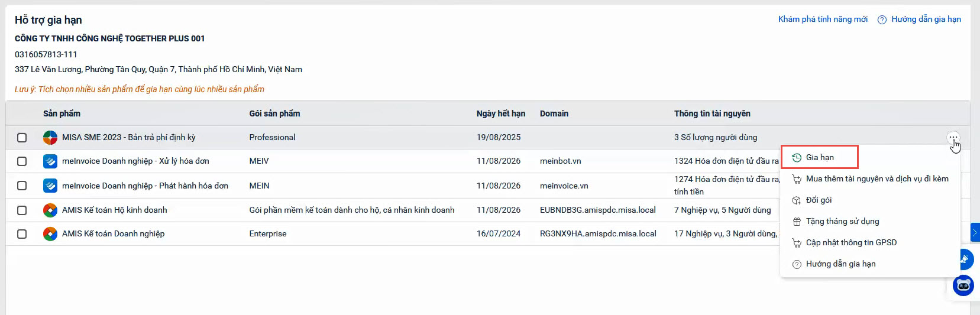
Task: Click the AMIS Kế toán Hộ kinh doanh name
Action: [x=115, y=210]
